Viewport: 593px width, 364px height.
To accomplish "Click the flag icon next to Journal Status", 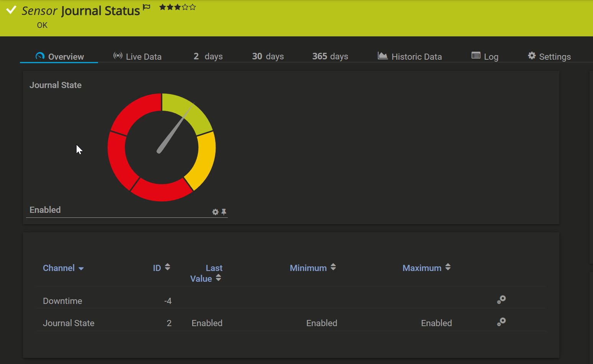I will 147,7.
